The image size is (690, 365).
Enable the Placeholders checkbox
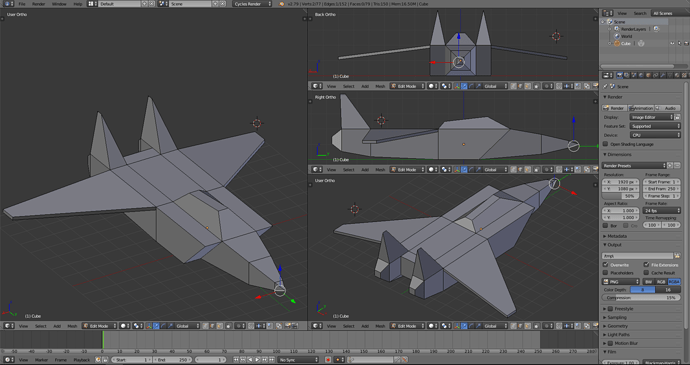pos(606,273)
